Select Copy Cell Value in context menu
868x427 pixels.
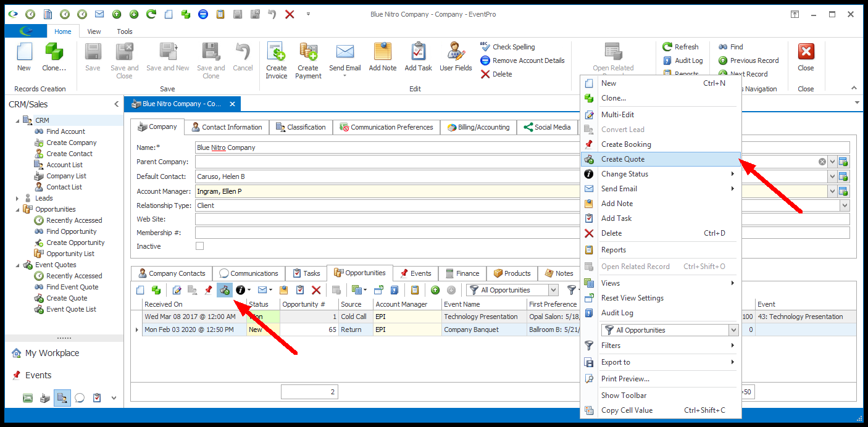[x=661, y=410]
